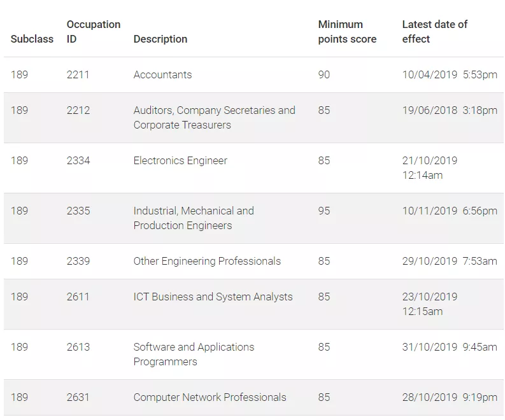Click the date 21/10/2019 12:14am
The height and width of the screenshot is (420, 505).
click(x=430, y=168)
